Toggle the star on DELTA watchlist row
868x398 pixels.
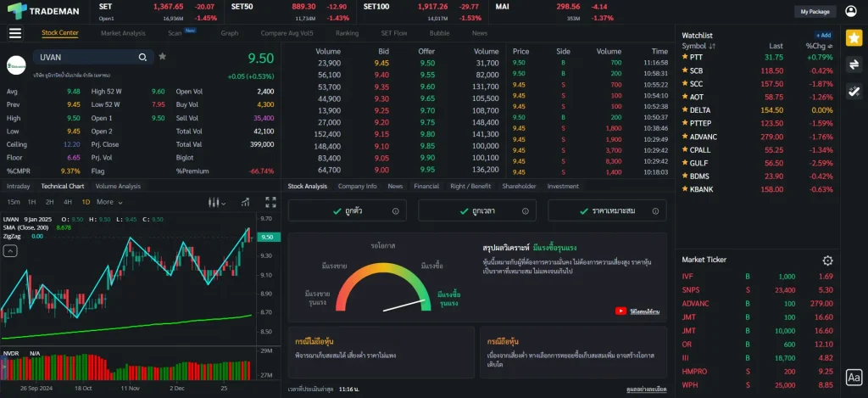point(685,109)
